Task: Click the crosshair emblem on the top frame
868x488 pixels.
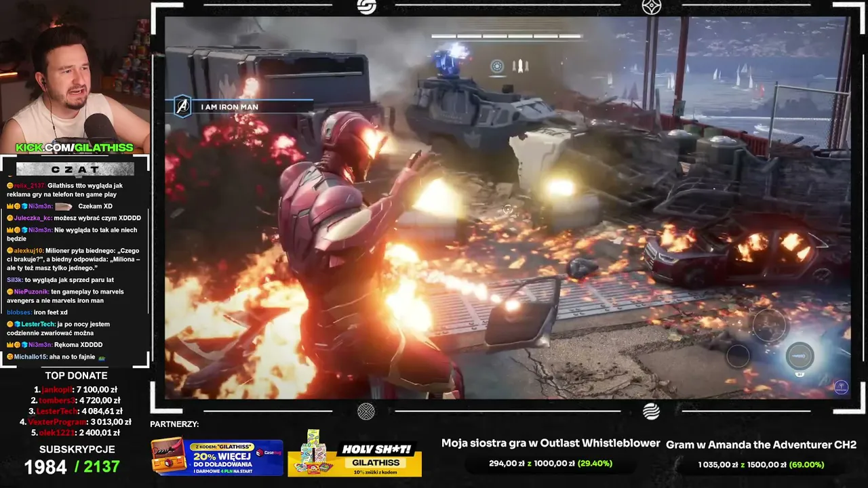Action: click(x=651, y=7)
